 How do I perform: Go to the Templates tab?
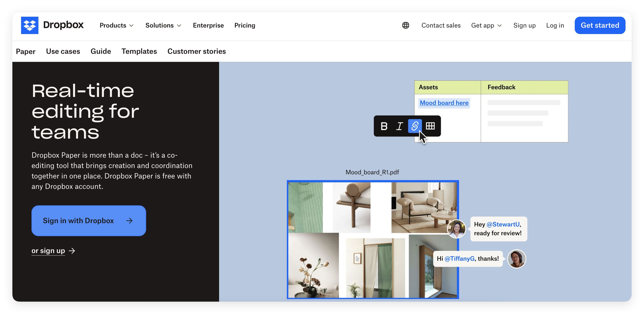pyautogui.click(x=139, y=51)
